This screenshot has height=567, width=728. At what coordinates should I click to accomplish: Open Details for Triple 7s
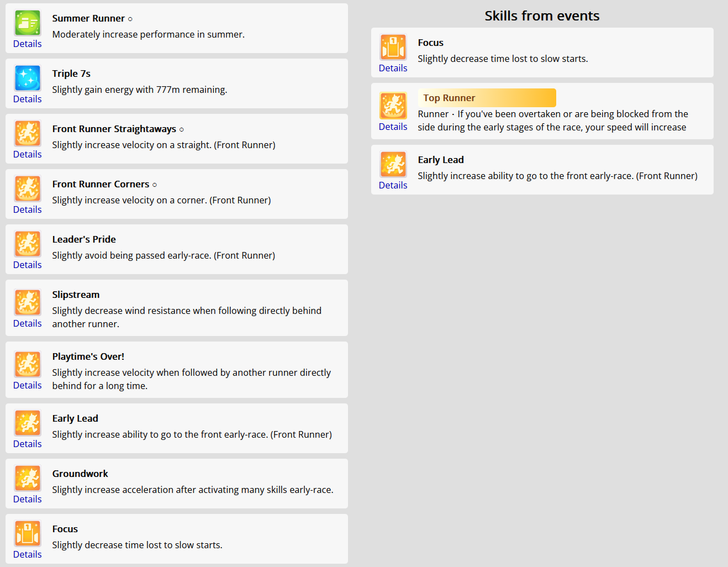pyautogui.click(x=28, y=99)
